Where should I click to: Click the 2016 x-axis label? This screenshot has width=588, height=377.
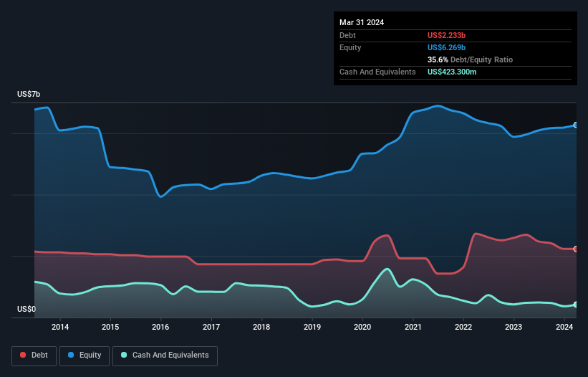click(x=160, y=327)
